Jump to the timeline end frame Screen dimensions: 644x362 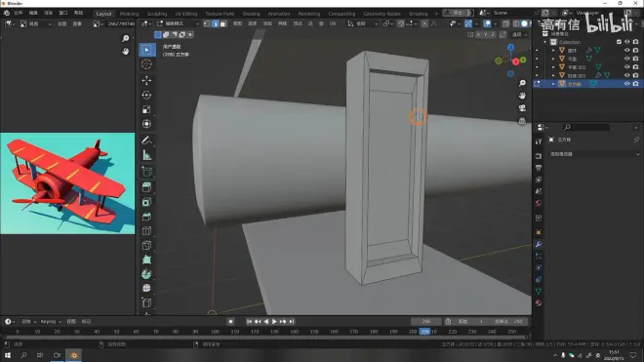[292, 321]
